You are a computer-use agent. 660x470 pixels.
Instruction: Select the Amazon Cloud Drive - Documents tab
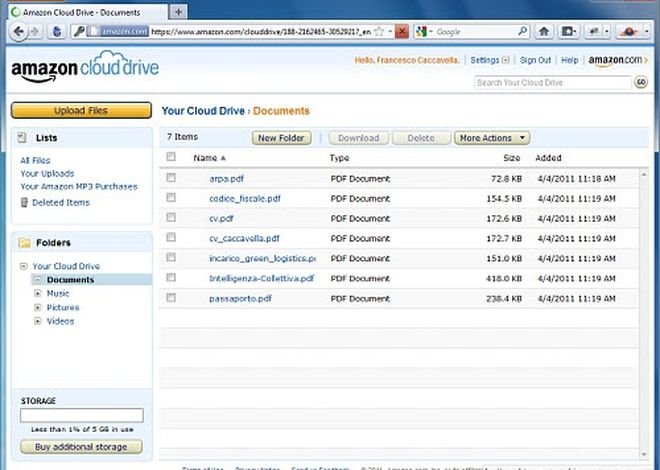[87, 12]
